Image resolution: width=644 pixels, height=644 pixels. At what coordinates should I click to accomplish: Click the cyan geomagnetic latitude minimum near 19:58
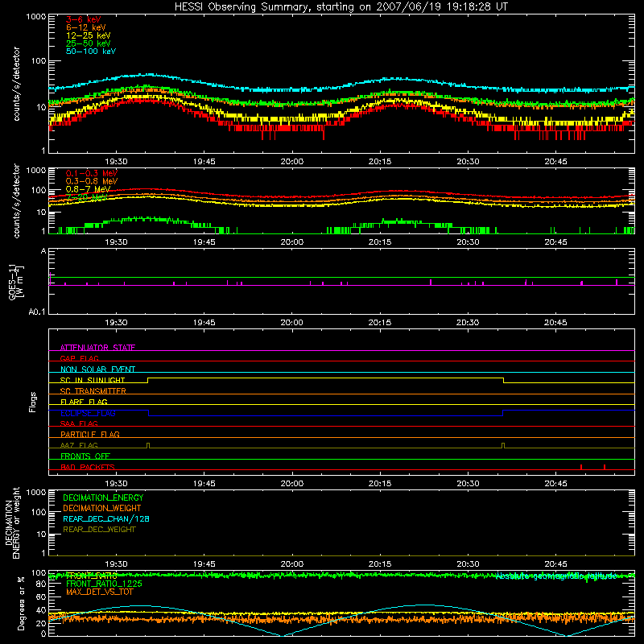coord(283,635)
